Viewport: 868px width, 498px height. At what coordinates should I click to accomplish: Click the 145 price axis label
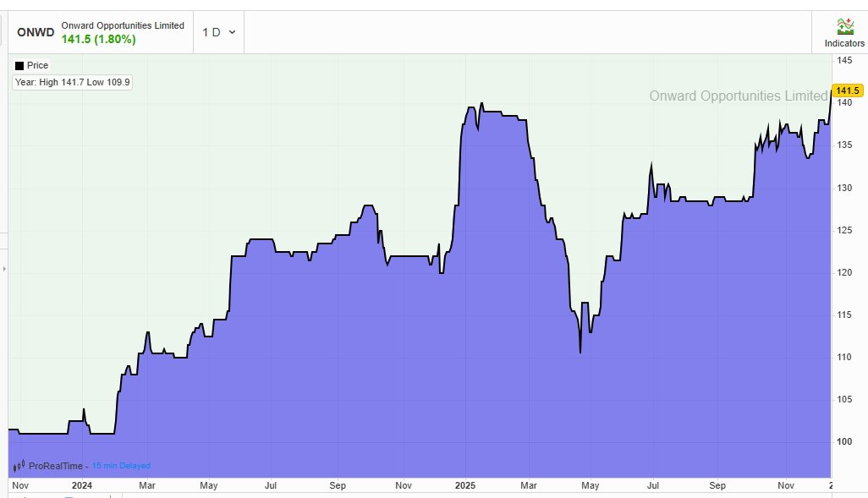[844, 60]
